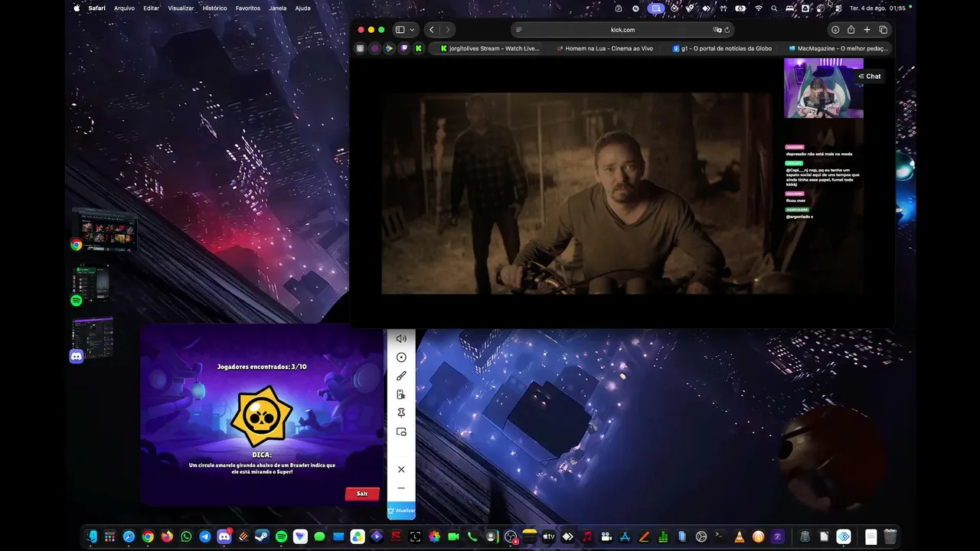Start screen recording from the mirroring toolbar
The image size is (980, 551).
pos(401,357)
